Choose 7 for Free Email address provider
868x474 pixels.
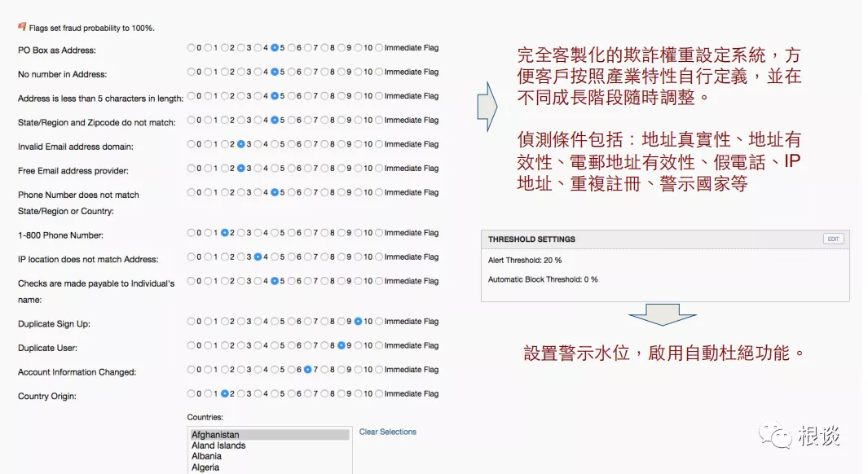(x=308, y=169)
